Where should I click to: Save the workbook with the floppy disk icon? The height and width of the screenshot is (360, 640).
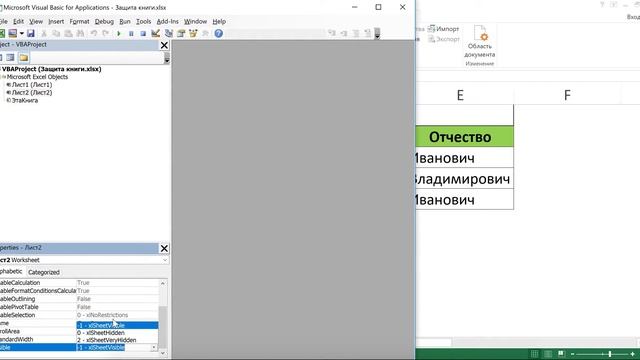coord(31,33)
